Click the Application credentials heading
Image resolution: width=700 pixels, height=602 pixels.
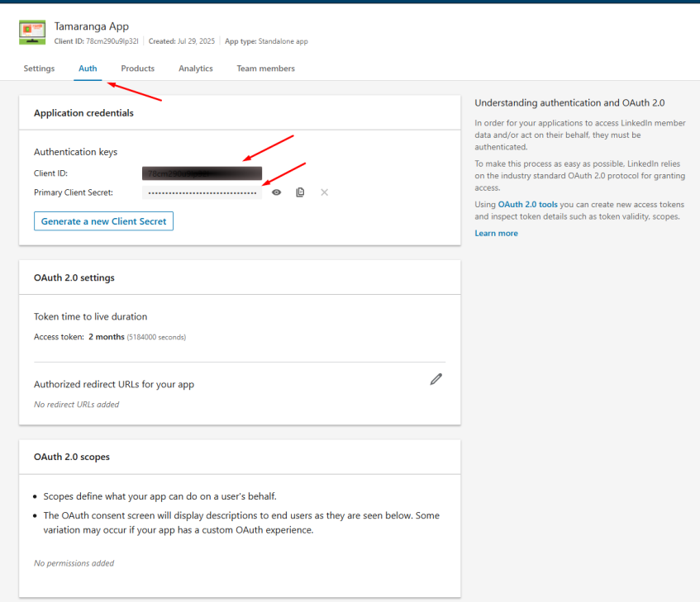[x=83, y=113]
